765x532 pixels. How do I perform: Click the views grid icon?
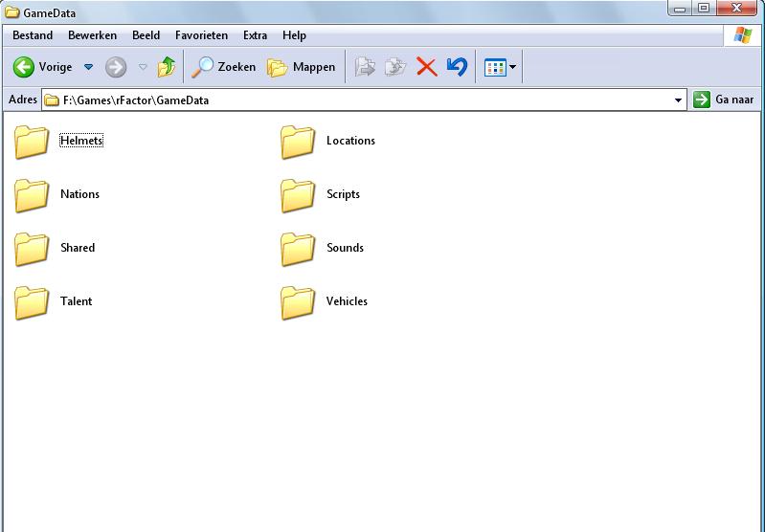495,67
